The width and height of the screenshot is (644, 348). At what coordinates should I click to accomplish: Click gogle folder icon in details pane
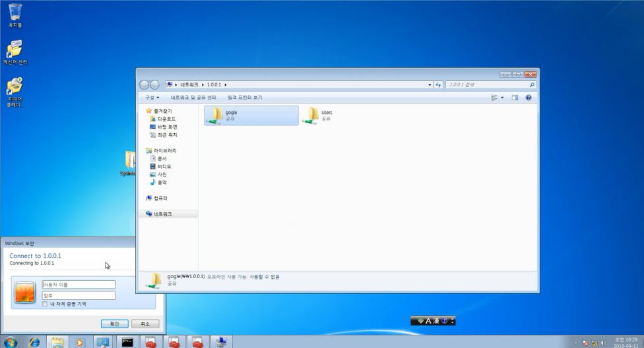tap(154, 281)
